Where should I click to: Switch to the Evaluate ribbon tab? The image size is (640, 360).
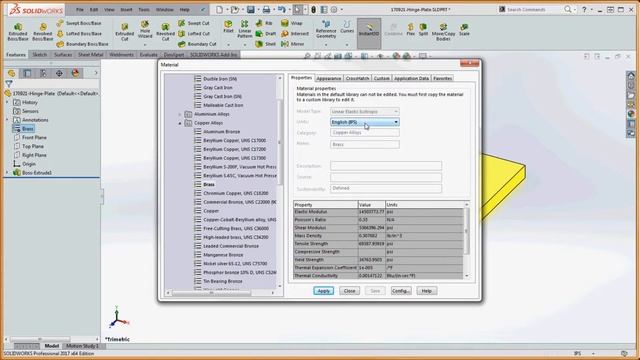click(148, 55)
